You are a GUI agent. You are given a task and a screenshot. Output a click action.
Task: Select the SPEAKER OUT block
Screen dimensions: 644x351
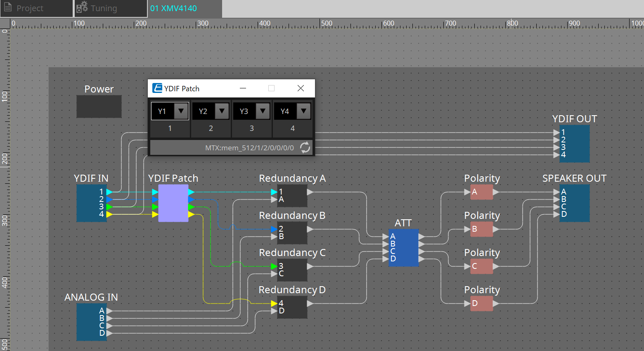coord(576,203)
